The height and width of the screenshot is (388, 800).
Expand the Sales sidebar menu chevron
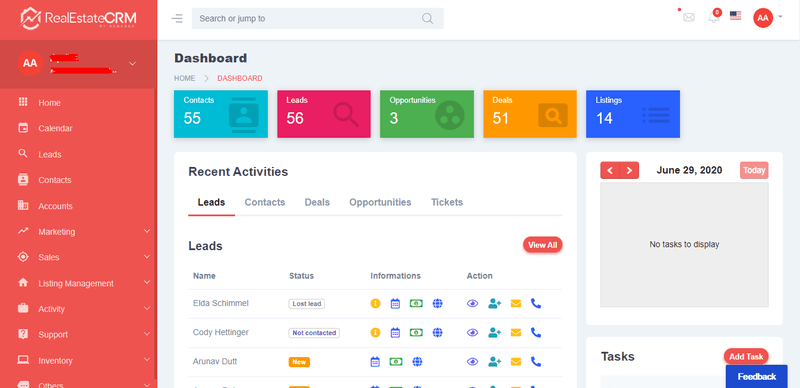click(x=147, y=257)
